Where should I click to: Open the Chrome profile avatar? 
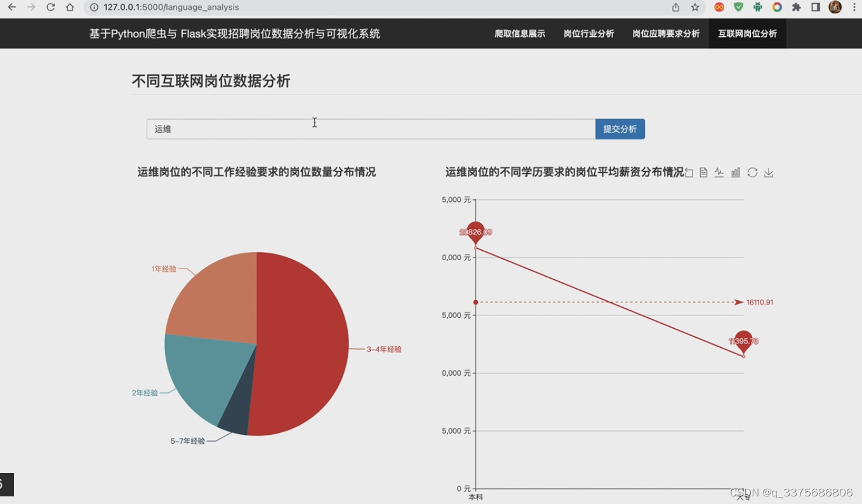click(835, 8)
